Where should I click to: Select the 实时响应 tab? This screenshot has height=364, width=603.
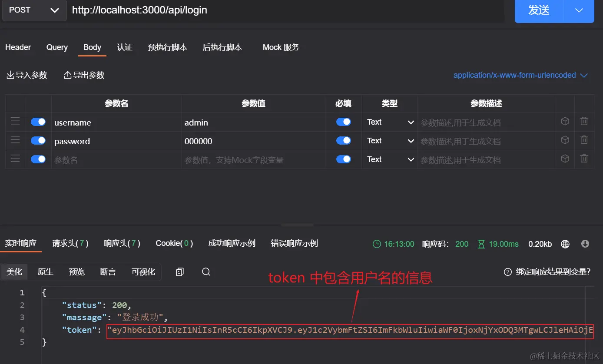pyautogui.click(x=21, y=243)
